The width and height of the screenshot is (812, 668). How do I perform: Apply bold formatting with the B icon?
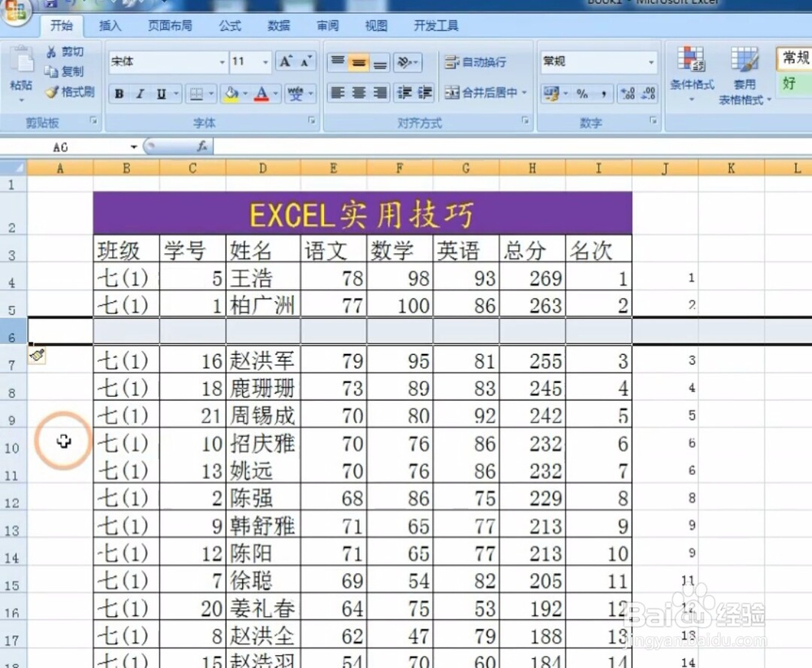tap(119, 93)
